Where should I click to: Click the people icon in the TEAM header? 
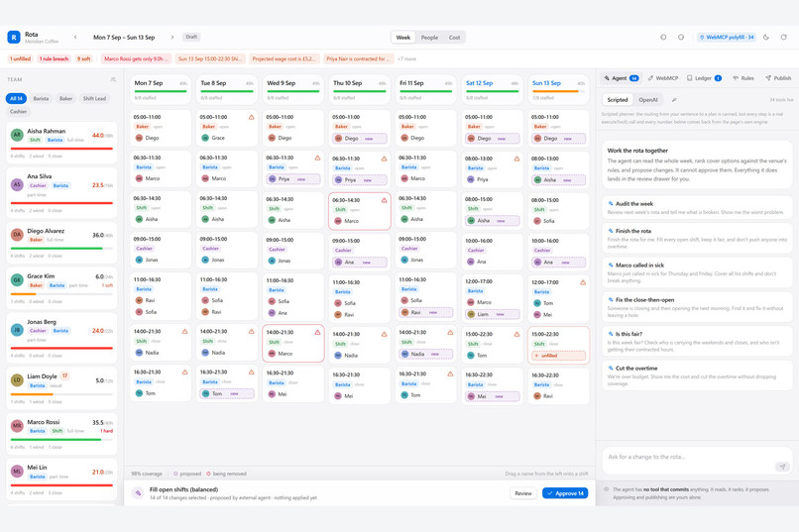click(x=113, y=79)
